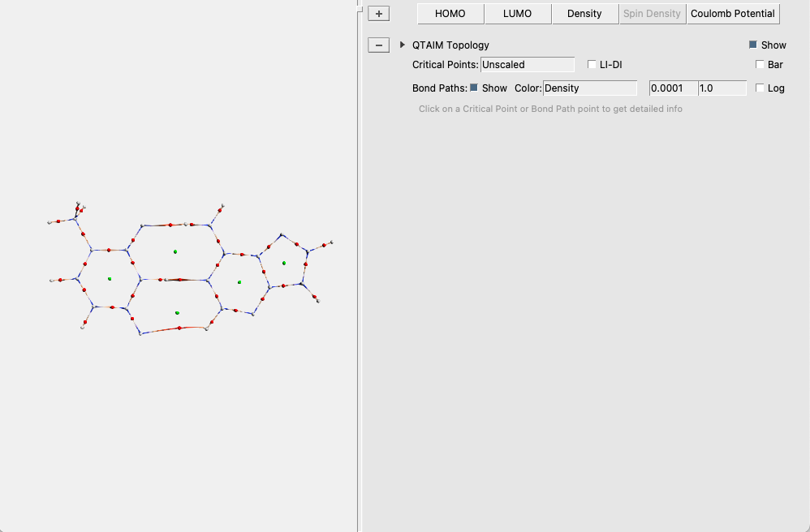Enable the LI-DI checkbox
This screenshot has height=532, width=810.
click(592, 64)
